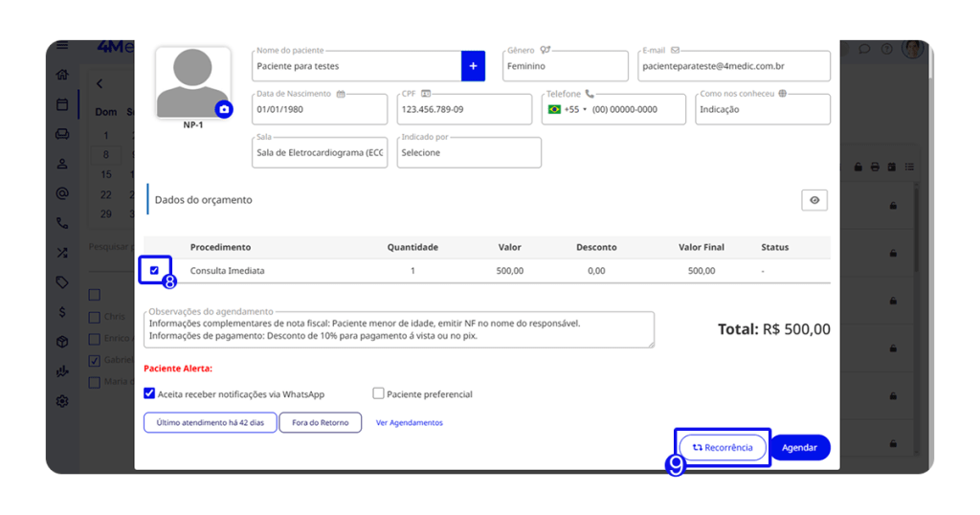Open the Como nos conheceu dropdown
Viewport: 980px width, 515px height.
tap(762, 109)
